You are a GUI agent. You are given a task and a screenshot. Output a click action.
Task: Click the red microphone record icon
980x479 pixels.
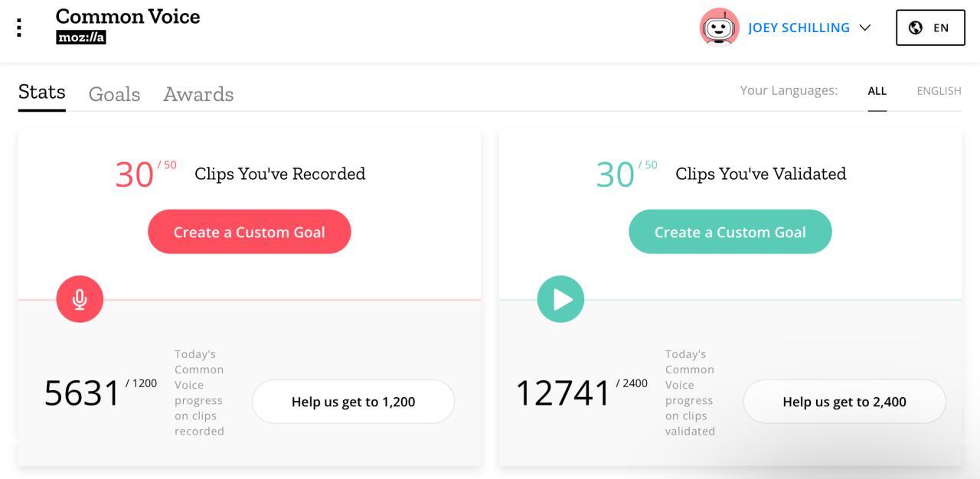click(80, 299)
